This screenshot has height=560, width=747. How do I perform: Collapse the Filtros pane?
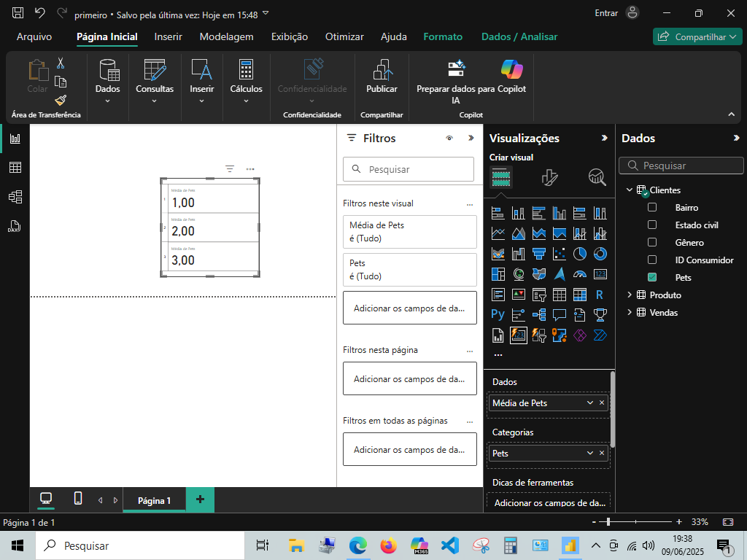(471, 138)
